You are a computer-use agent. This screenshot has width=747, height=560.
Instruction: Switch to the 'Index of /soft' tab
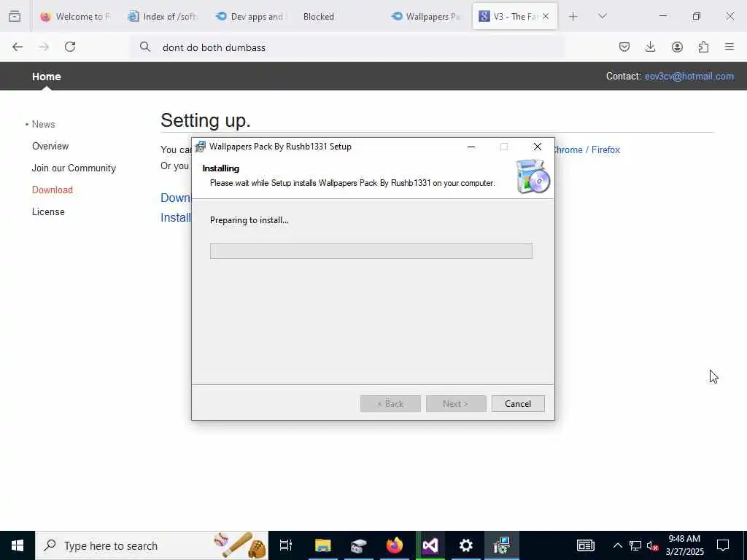coord(163,16)
